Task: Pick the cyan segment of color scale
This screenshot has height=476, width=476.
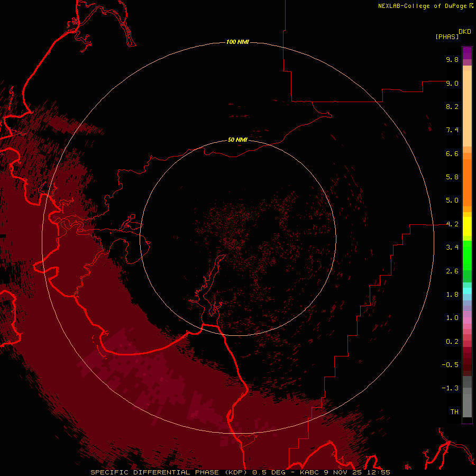Action: [x=467, y=290]
